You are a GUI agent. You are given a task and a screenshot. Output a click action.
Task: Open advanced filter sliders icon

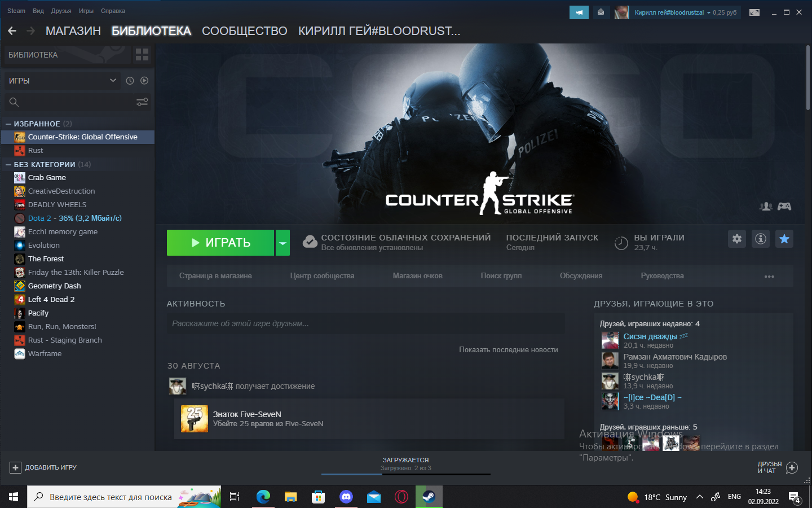(142, 102)
